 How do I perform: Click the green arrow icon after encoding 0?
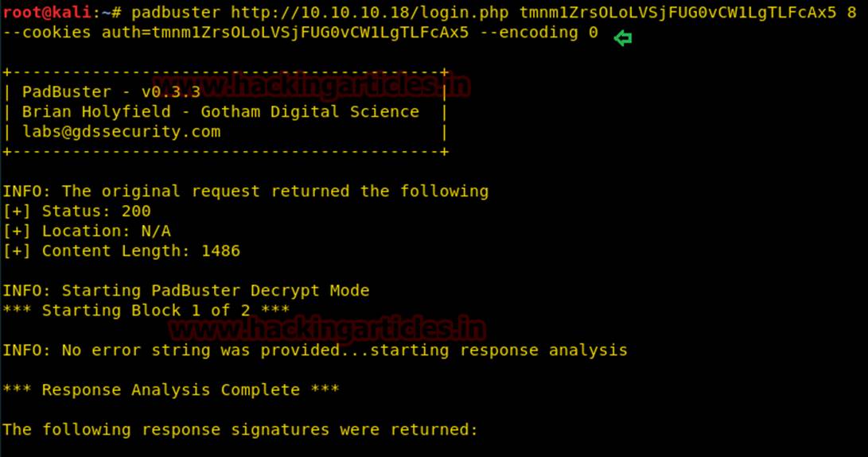[623, 37]
